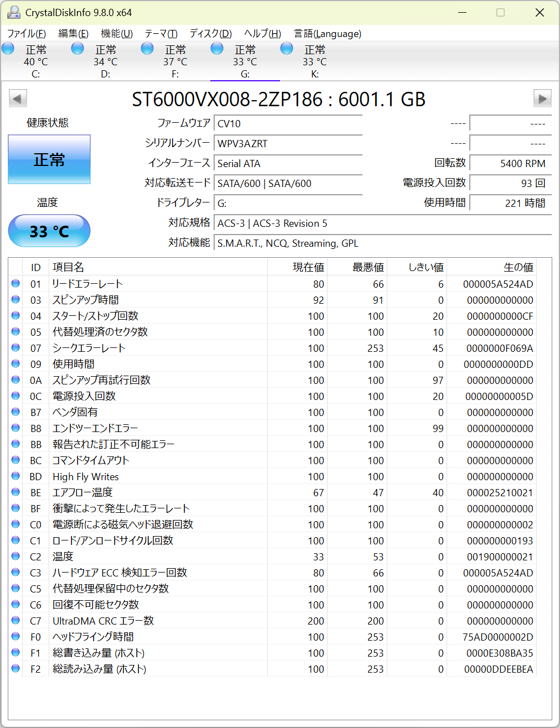Click status orb for attribute 03 スピンアップ時間

tap(15, 300)
